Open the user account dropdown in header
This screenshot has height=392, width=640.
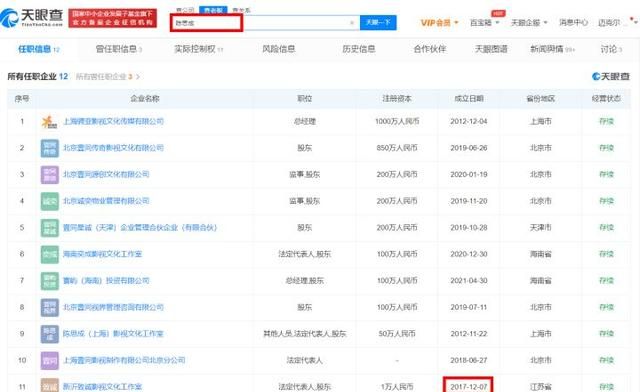(x=617, y=22)
